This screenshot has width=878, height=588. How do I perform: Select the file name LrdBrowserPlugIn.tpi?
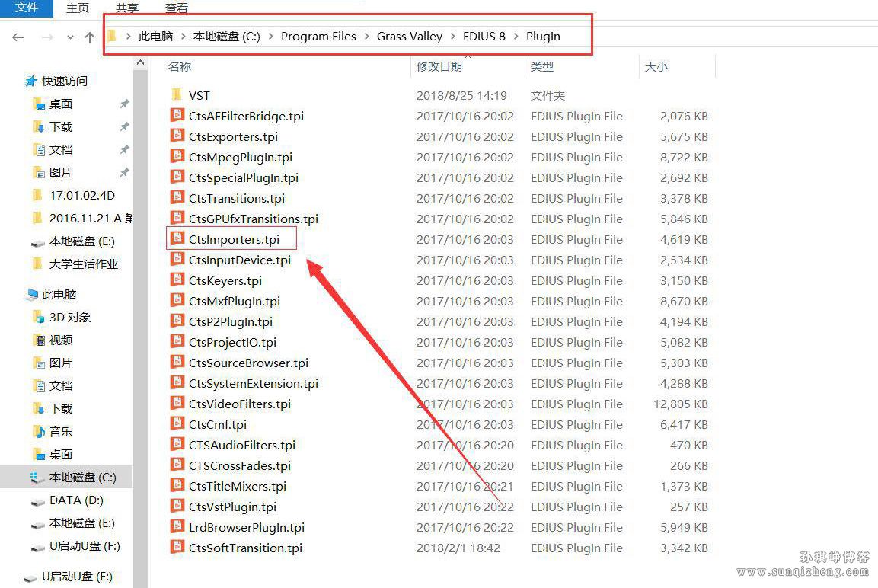click(247, 528)
